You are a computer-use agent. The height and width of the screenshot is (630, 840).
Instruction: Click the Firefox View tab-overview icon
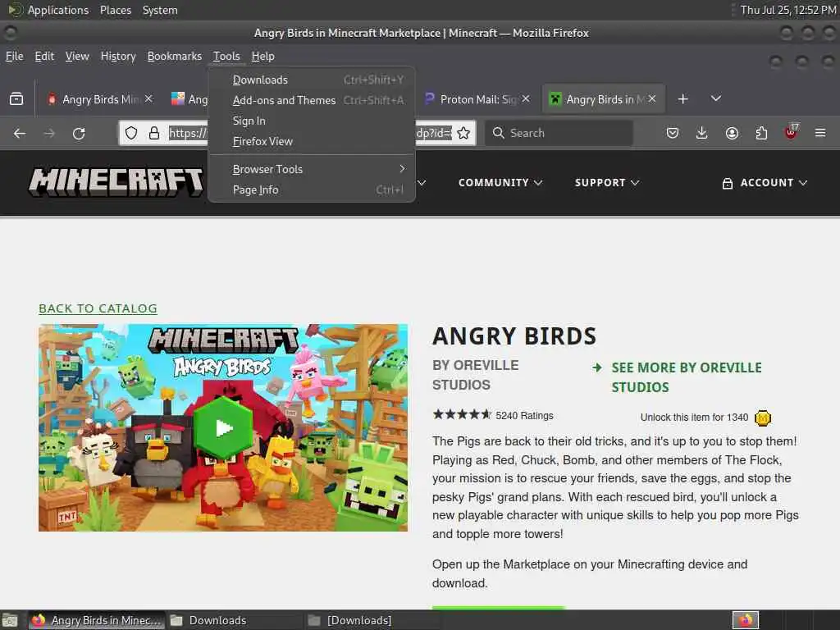click(16, 99)
